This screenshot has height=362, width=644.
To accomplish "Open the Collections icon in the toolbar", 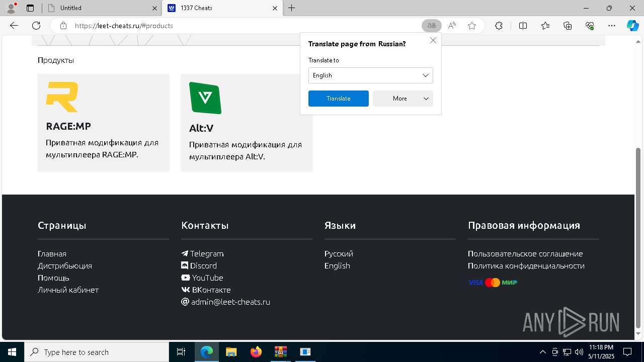I will tap(568, 26).
